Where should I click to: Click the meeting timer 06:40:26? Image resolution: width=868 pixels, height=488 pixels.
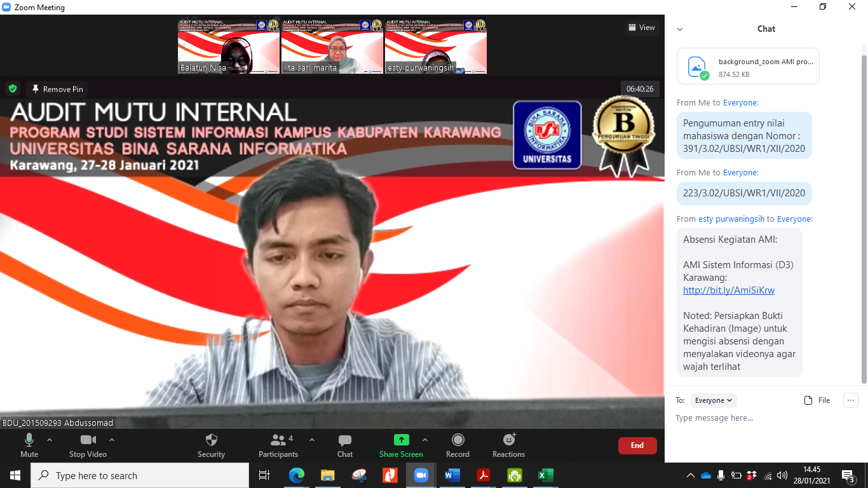(x=640, y=89)
